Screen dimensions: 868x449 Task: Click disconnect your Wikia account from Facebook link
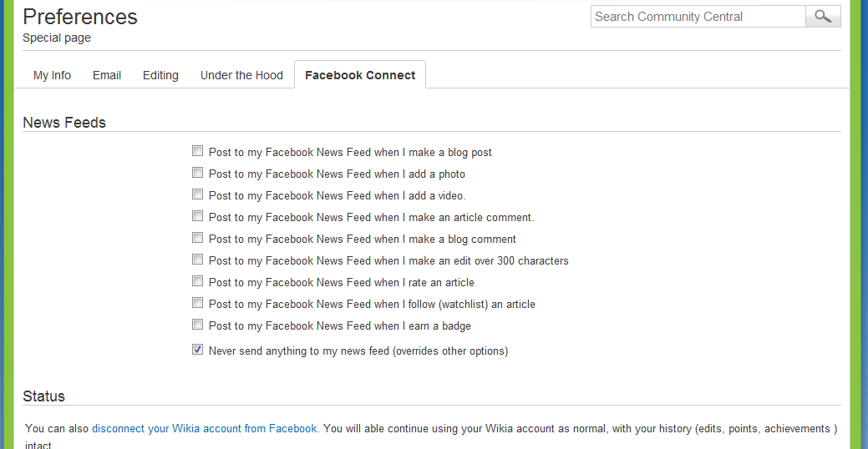tap(204, 429)
